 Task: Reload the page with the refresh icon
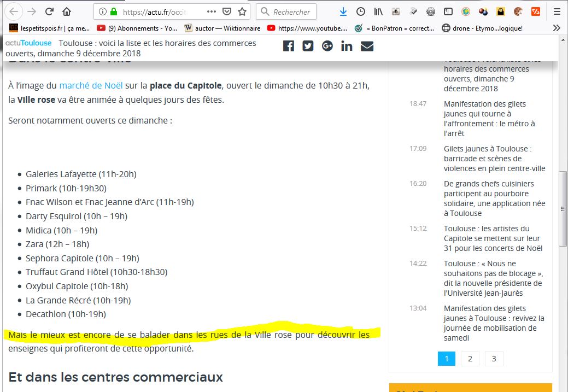click(49, 11)
